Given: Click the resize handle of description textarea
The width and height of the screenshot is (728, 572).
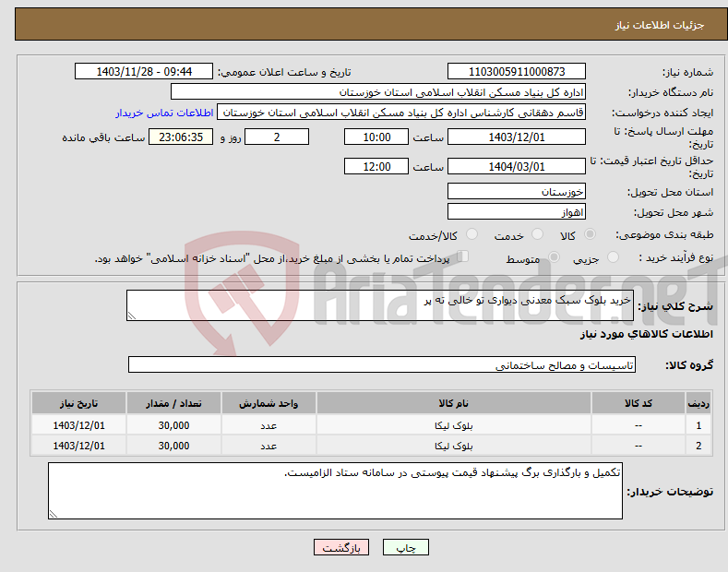Looking at the screenshot, I should [132, 316].
